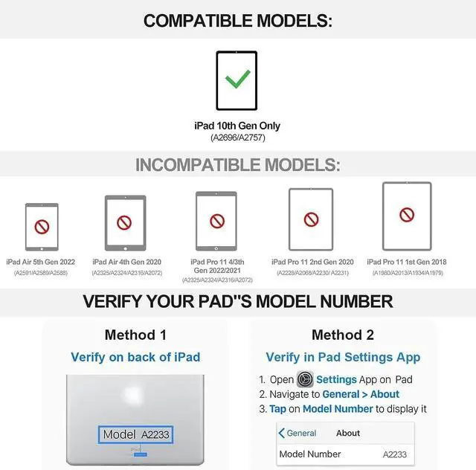Click the iPad Pro 11 2nd Gen icon
Image resolution: width=476 pixels, height=470 pixels.
click(x=311, y=218)
